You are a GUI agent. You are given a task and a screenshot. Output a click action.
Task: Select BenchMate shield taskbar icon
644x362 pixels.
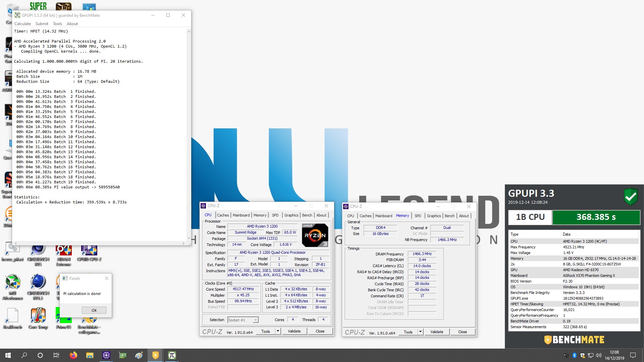coord(155,355)
